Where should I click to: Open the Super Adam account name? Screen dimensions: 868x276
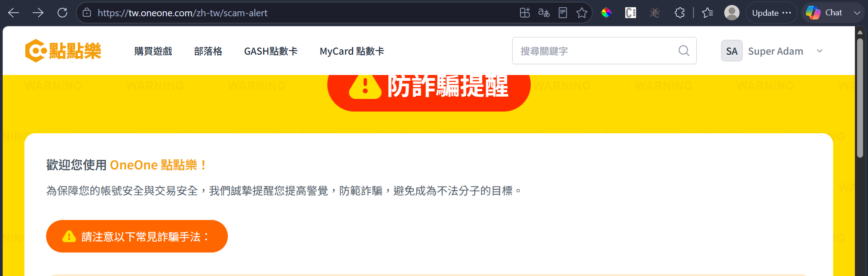(x=775, y=51)
